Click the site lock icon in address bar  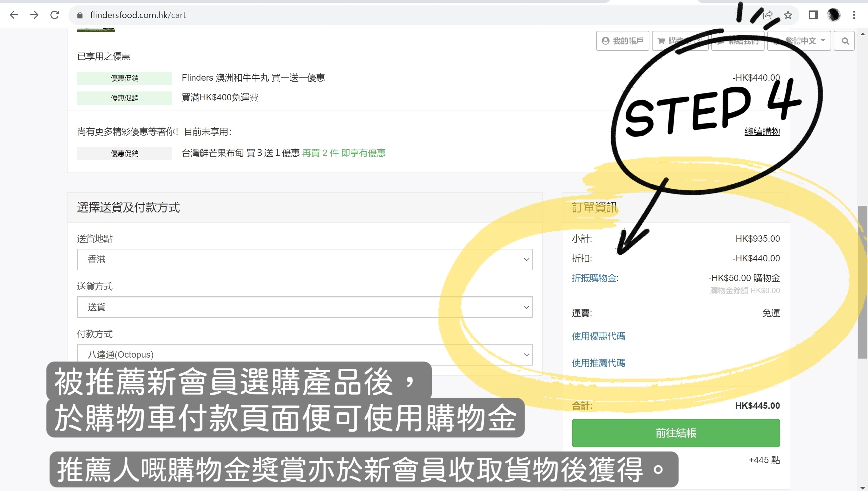pos(80,15)
